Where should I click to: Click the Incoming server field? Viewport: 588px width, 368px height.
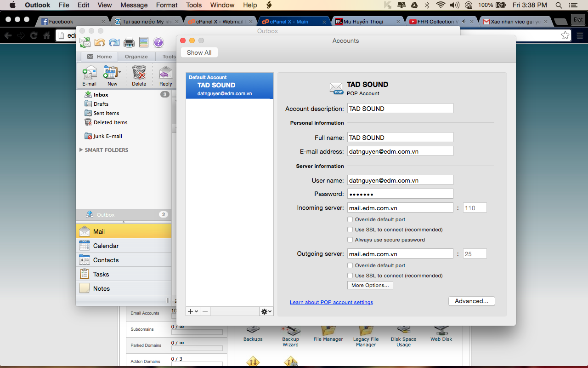(400, 208)
